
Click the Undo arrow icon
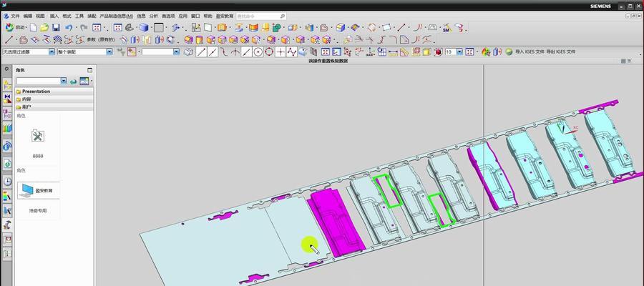pyautogui.click(x=69, y=27)
